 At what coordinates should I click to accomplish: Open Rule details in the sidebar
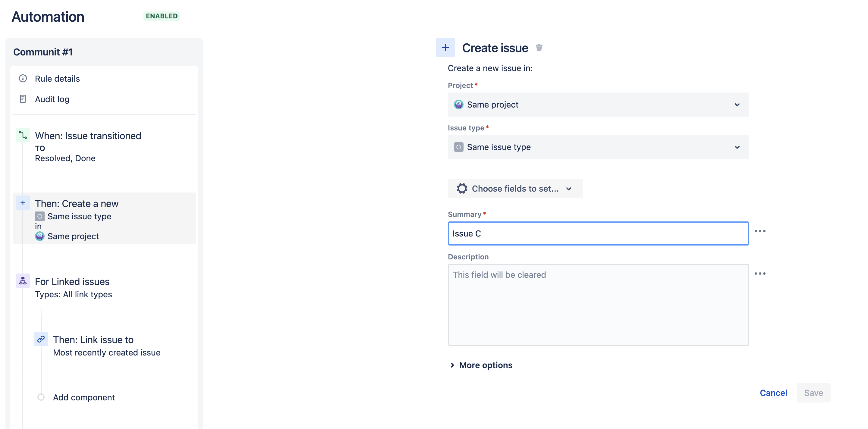(57, 78)
